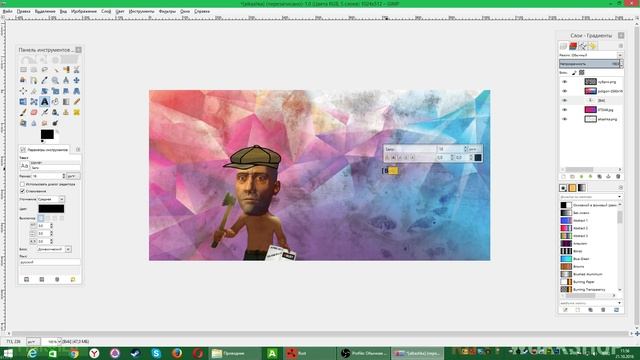The height and width of the screenshot is (360, 640).
Task: Toggle visibility of the text layer
Action: [564, 100]
